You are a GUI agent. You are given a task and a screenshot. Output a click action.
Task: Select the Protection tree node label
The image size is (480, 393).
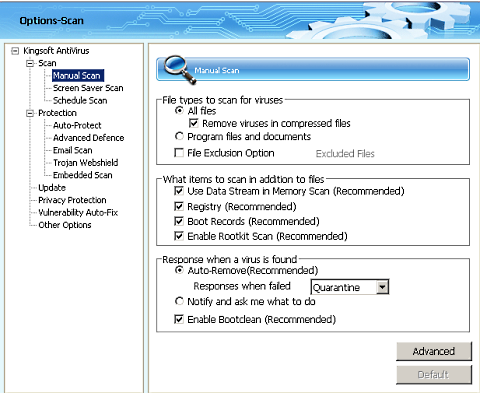coord(57,113)
